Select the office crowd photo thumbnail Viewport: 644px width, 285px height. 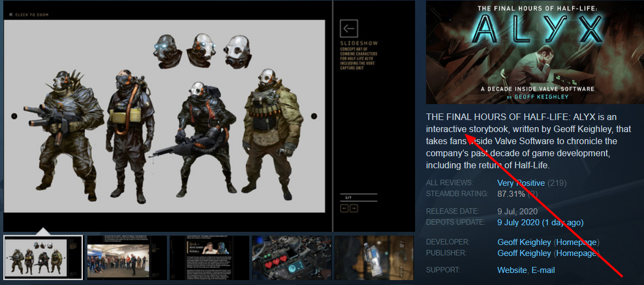127,258
